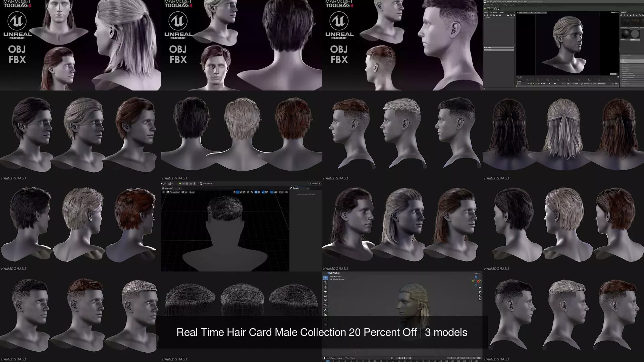Click Blender's camera view icon
The height and width of the screenshot is (362, 644).
[480, 296]
